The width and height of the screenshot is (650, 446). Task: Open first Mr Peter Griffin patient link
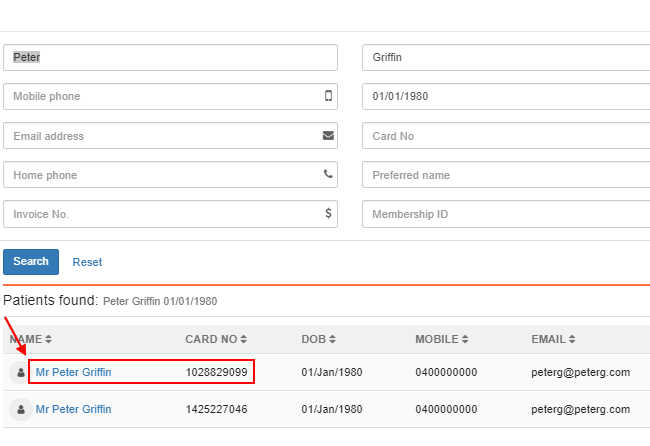[x=73, y=372]
